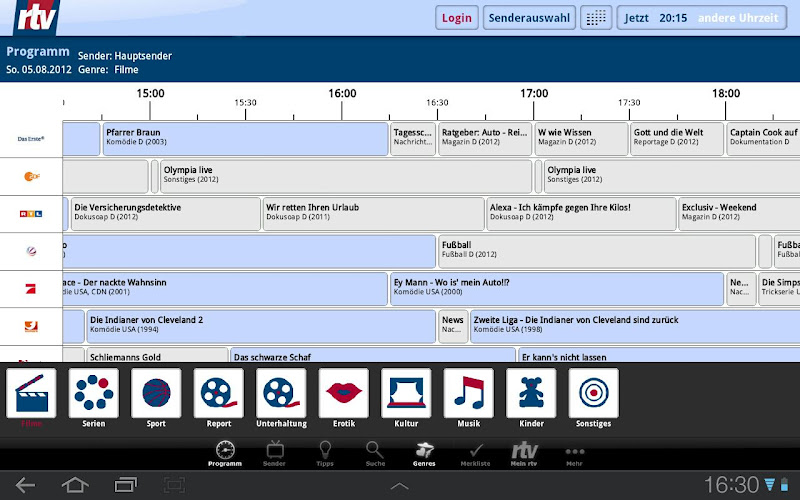Open Exclusiv - Weekend programme
The height and width of the screenshot is (500, 800).
click(739, 214)
